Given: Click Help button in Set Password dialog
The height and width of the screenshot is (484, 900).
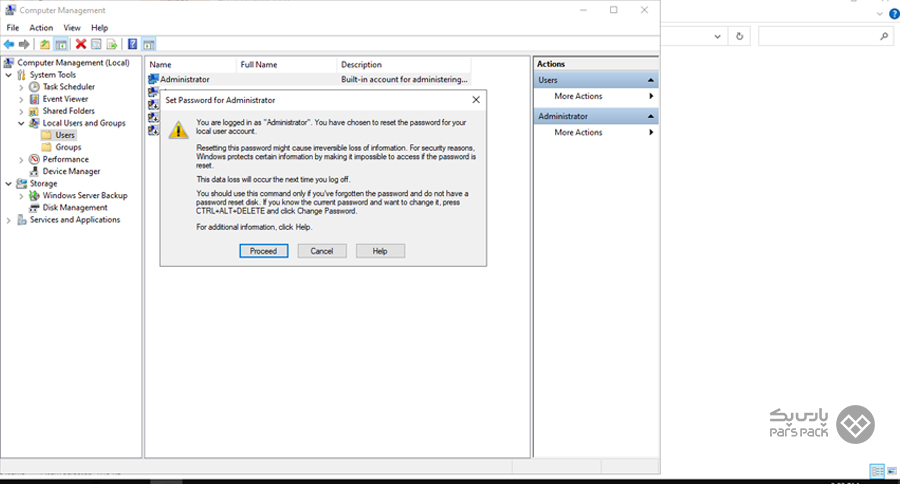Looking at the screenshot, I should click(x=380, y=251).
